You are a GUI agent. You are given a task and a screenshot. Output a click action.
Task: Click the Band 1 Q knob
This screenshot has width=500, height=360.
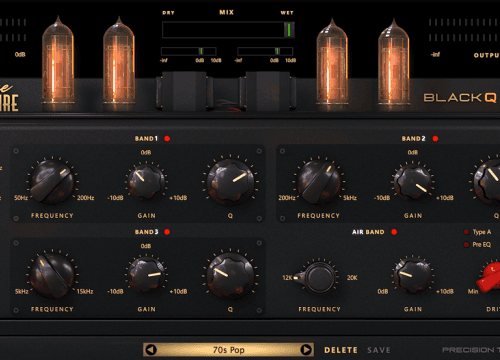tap(230, 182)
